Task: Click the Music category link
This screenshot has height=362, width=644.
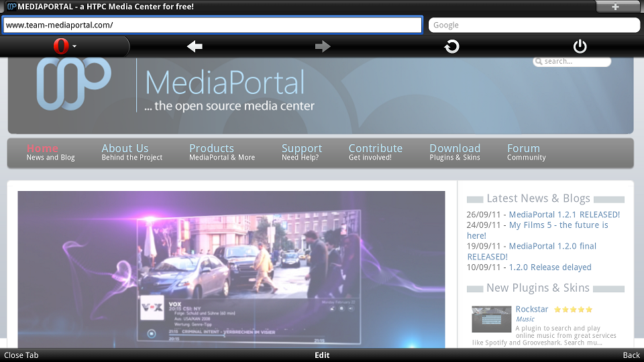Action: click(x=525, y=319)
